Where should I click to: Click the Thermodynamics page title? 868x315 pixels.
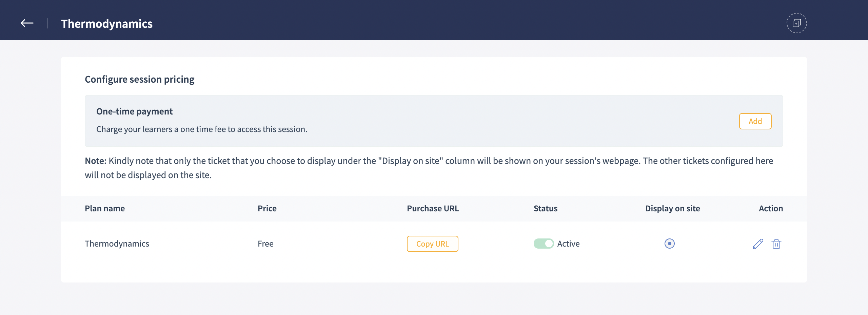107,24
